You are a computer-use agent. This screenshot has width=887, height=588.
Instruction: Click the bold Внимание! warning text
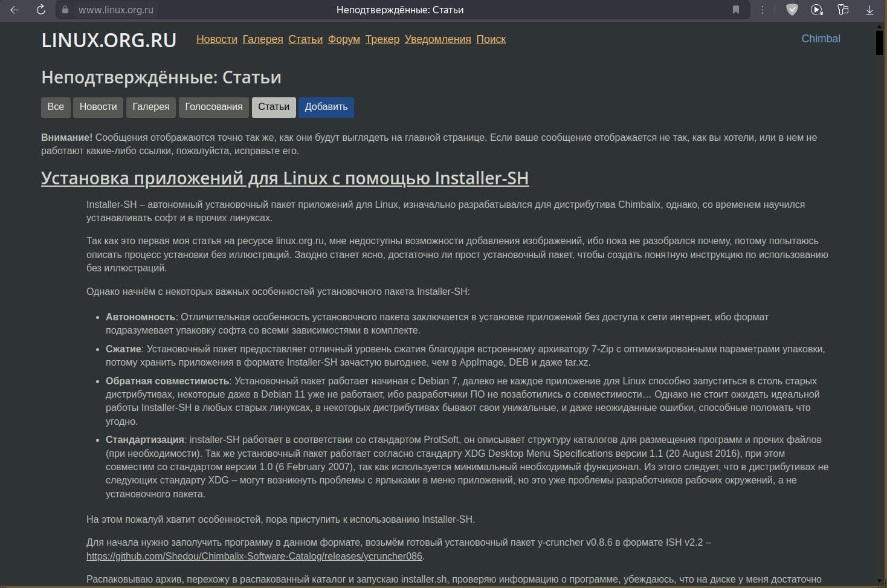coord(66,138)
